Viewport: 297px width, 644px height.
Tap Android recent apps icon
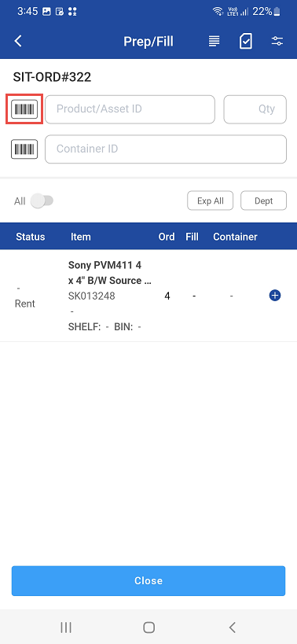(66, 627)
